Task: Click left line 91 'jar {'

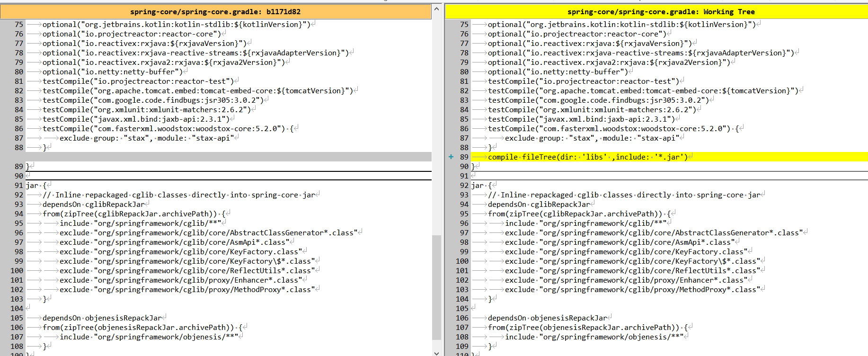Action: (36, 186)
